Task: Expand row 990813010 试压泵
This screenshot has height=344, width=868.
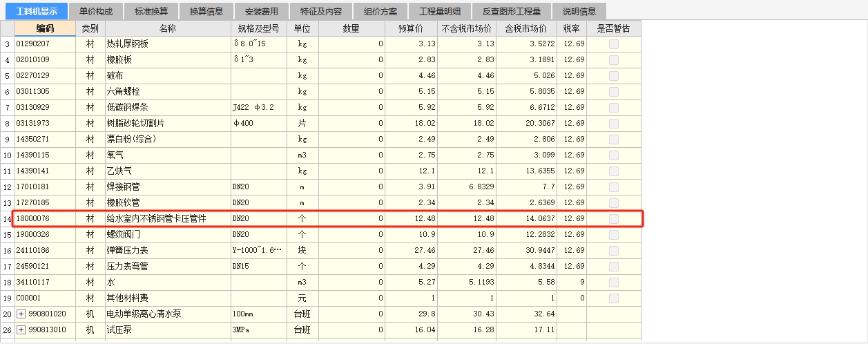Action: click(x=21, y=330)
